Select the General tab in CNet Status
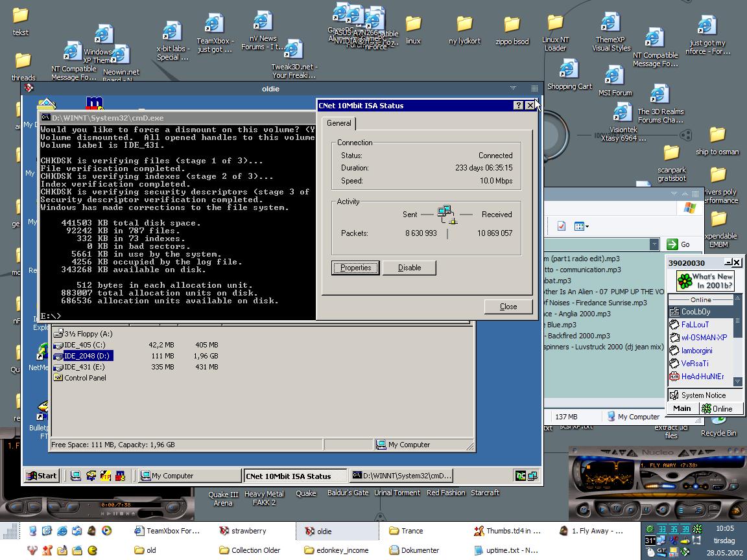 [x=338, y=123]
